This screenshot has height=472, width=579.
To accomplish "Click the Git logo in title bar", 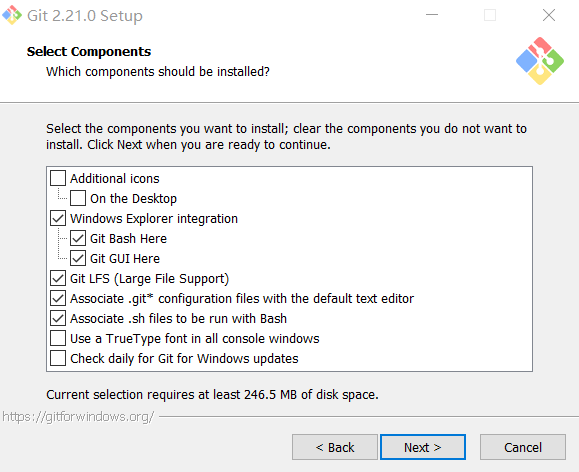I will (x=12, y=15).
